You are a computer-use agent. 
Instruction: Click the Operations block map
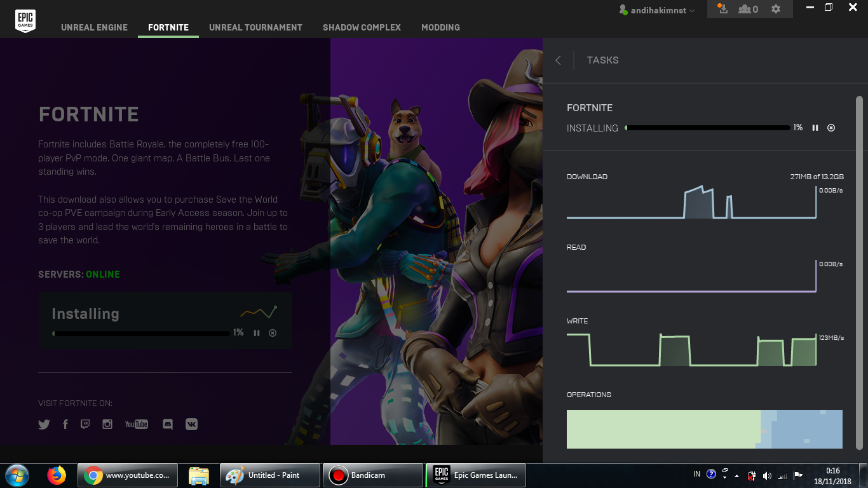(x=705, y=429)
